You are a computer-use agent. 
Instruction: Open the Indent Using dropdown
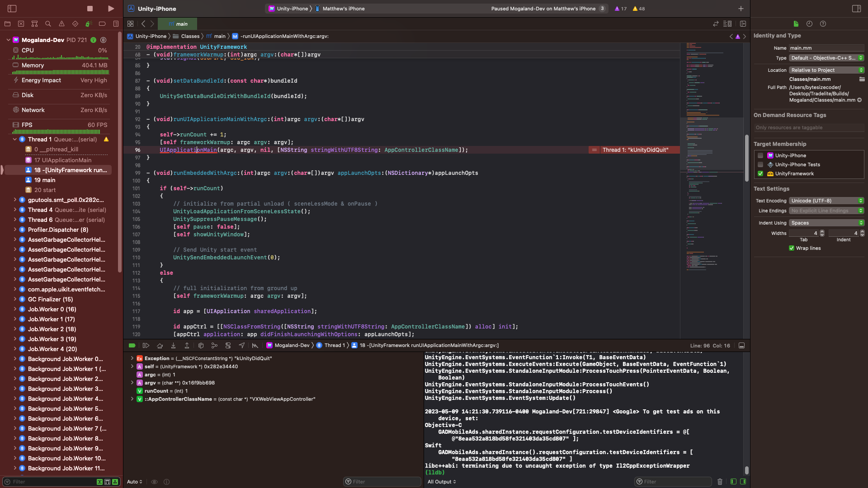coord(826,223)
